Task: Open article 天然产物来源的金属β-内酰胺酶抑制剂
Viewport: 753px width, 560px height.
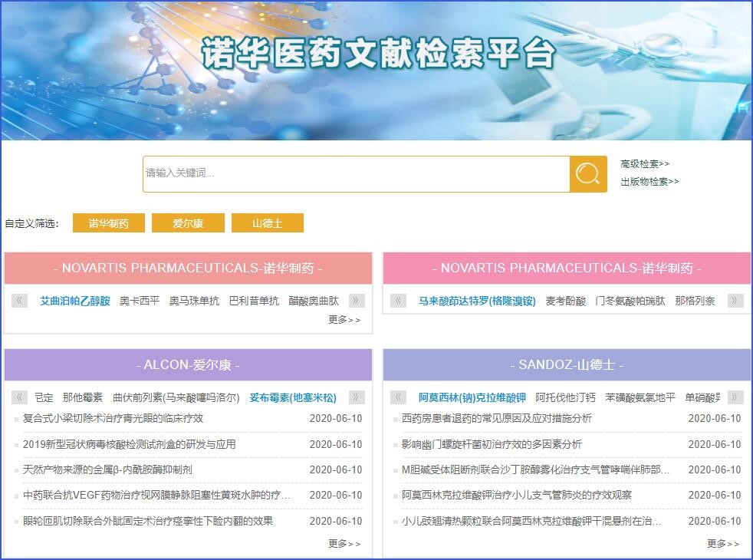Action: tap(107, 469)
